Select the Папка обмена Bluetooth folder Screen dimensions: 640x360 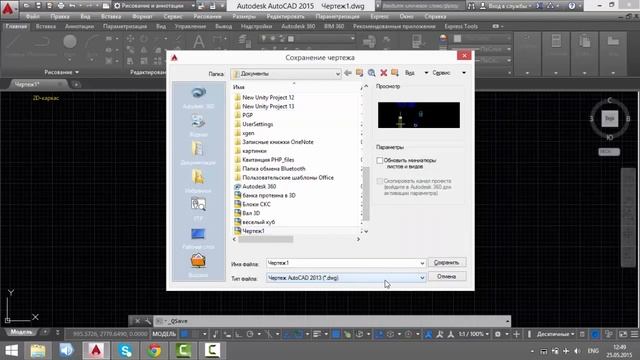coord(270,169)
